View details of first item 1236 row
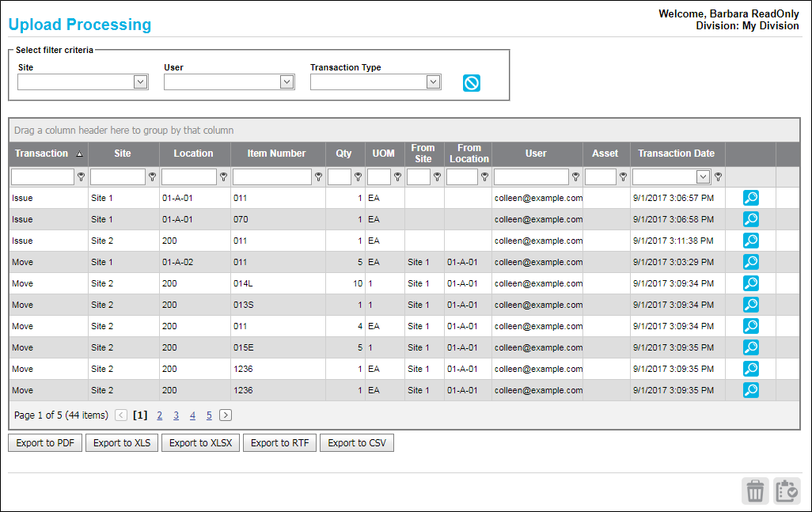 tap(751, 369)
